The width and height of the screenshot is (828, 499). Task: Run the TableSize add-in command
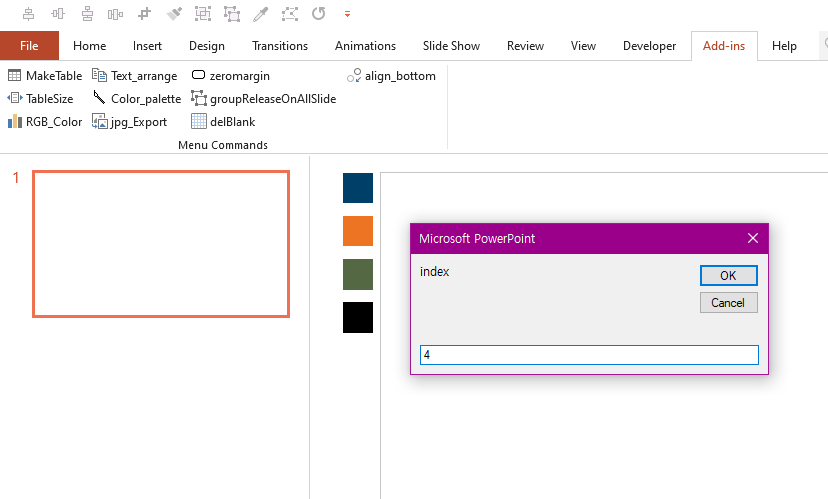point(40,99)
